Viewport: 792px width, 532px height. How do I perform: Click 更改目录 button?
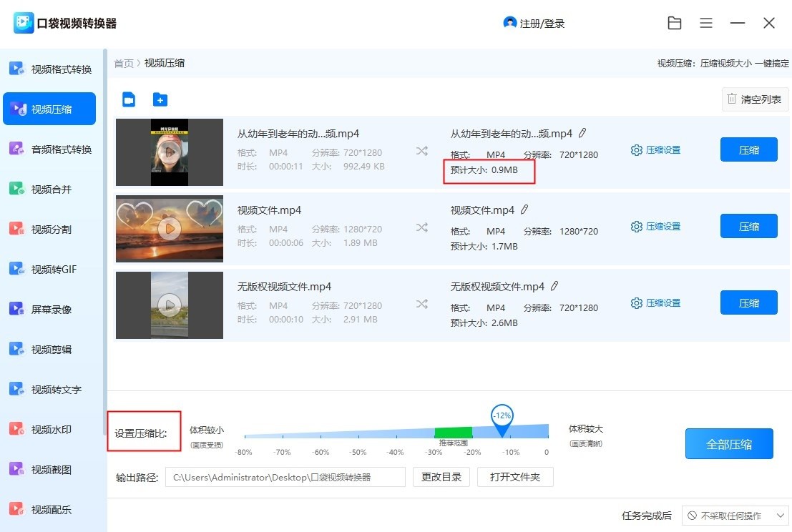(x=441, y=477)
